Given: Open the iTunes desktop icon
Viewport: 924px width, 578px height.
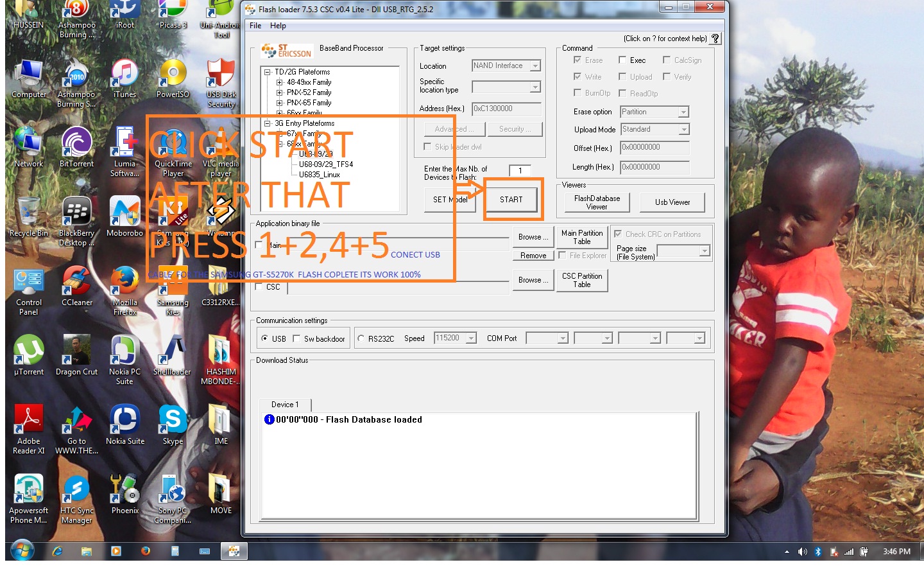Looking at the screenshot, I should point(124,79).
